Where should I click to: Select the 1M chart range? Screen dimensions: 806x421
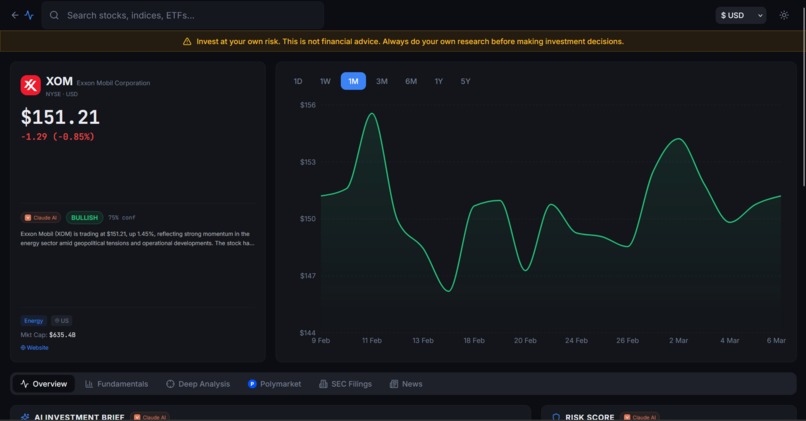click(x=353, y=81)
